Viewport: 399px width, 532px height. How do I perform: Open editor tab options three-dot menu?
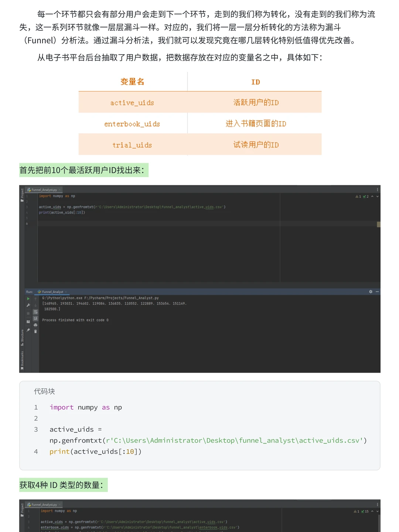click(x=377, y=190)
